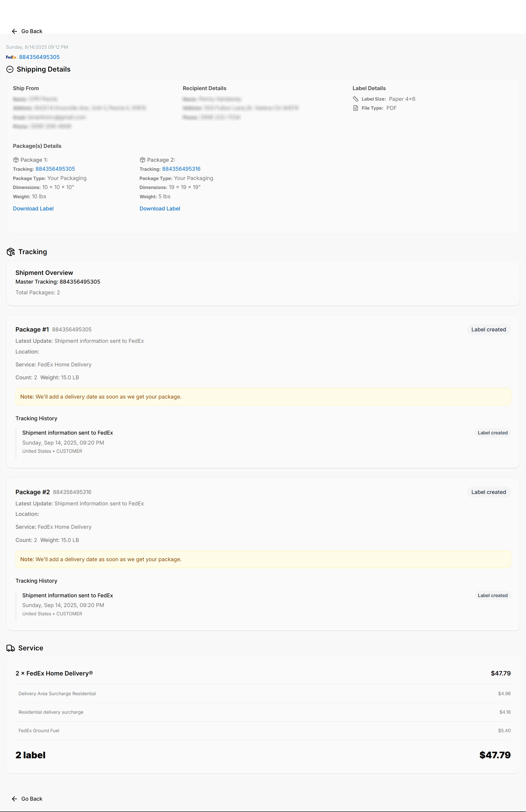Click the Package 1 box icon
Viewport: 526px width, 812px height.
tap(16, 160)
